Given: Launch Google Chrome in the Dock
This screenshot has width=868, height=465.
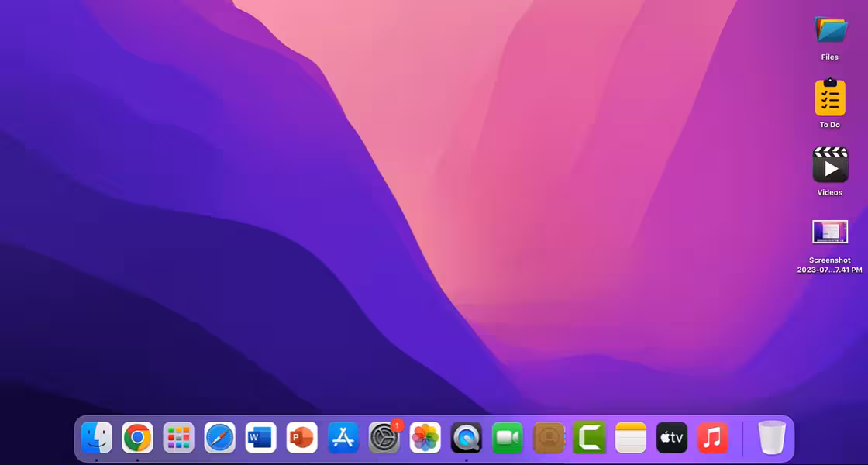Looking at the screenshot, I should coord(137,437).
